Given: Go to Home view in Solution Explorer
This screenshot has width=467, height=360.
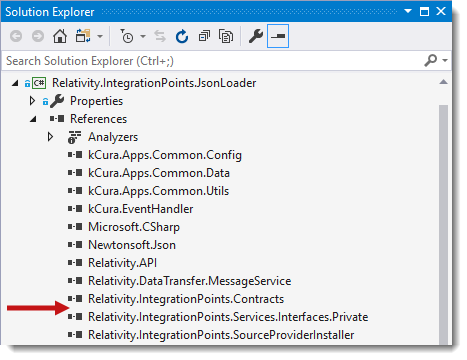Looking at the screenshot, I should pyautogui.click(x=60, y=36).
